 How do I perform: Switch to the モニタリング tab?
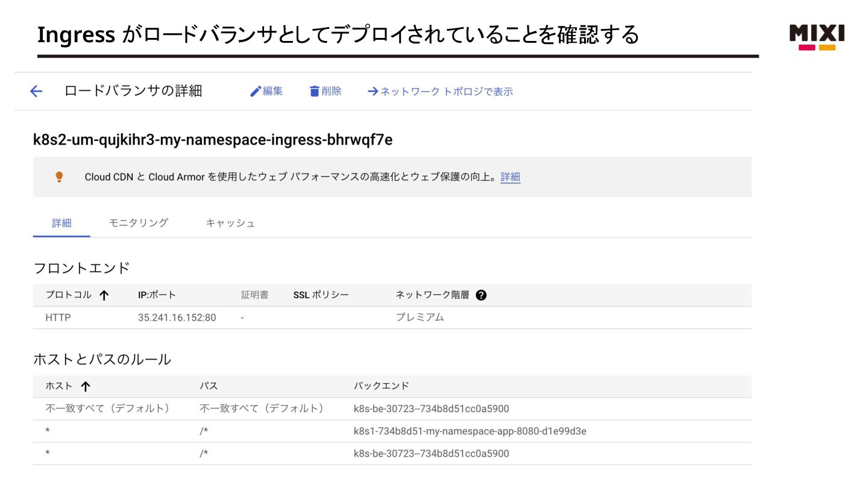(138, 223)
